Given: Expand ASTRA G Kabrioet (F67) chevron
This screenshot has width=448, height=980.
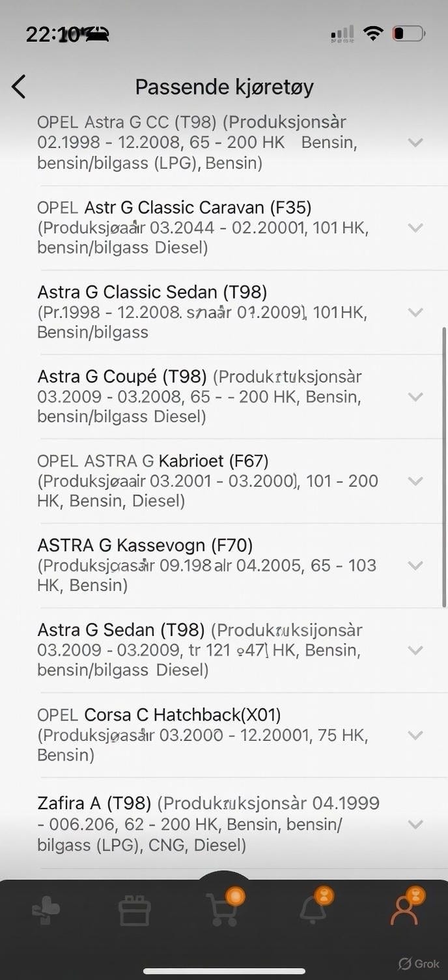Looking at the screenshot, I should tap(415, 481).
